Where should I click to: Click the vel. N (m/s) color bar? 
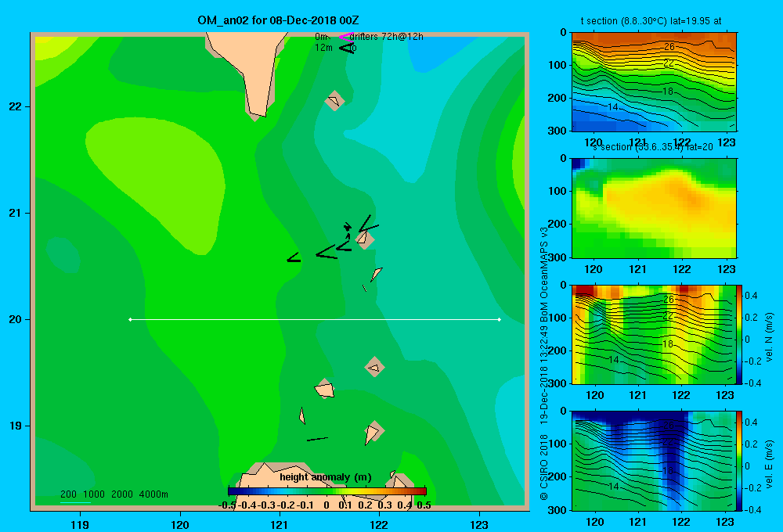(739, 334)
